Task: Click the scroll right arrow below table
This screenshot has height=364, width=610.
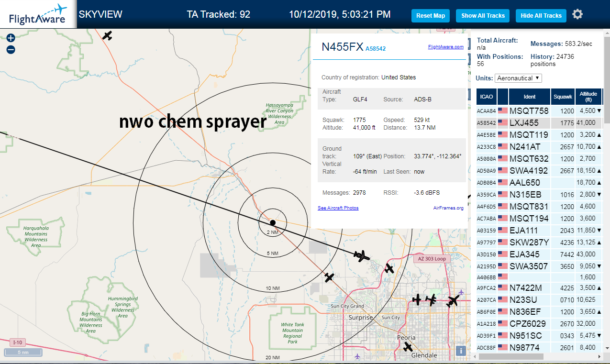Action: (x=599, y=356)
